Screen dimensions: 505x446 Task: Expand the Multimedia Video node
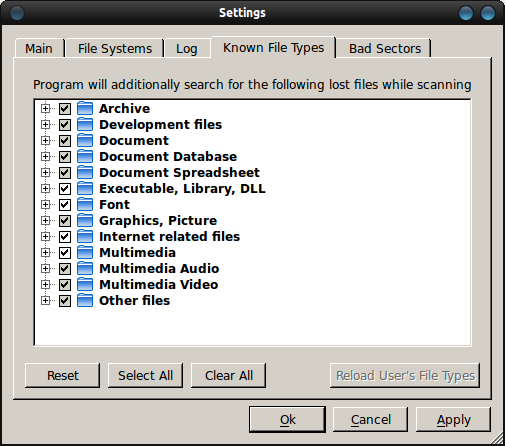point(45,284)
